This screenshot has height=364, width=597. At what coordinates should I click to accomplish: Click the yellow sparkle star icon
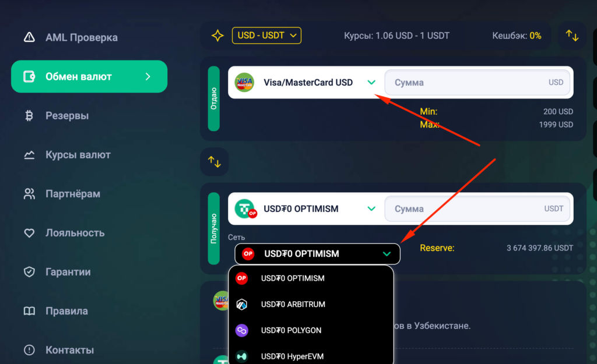217,36
